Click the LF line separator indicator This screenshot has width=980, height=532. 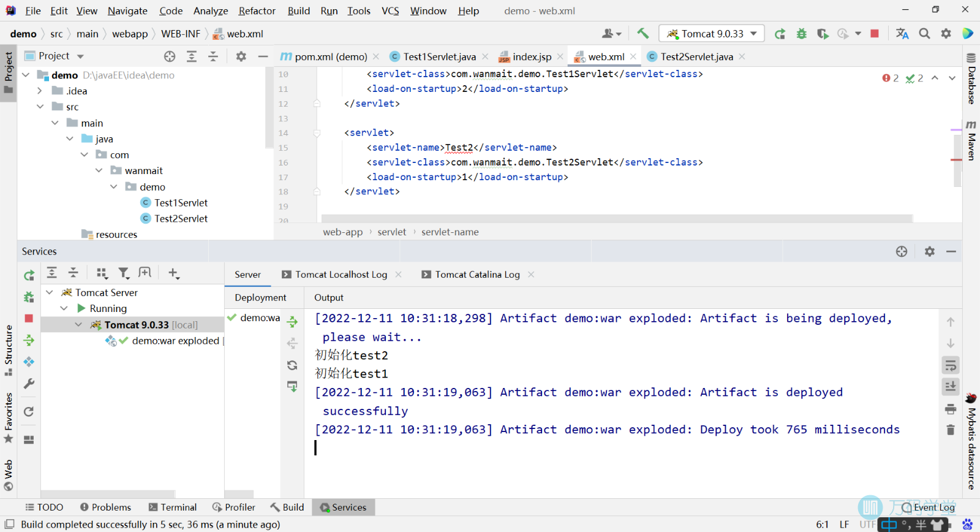tap(844, 524)
